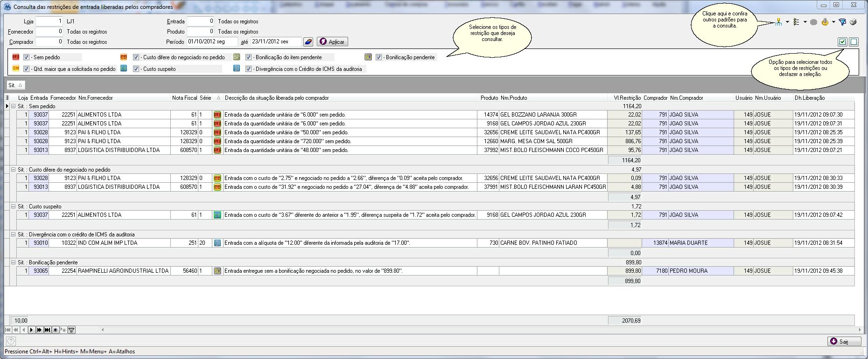Click ICMS icon in CARNE BOV. PATINHO row

tap(217, 243)
